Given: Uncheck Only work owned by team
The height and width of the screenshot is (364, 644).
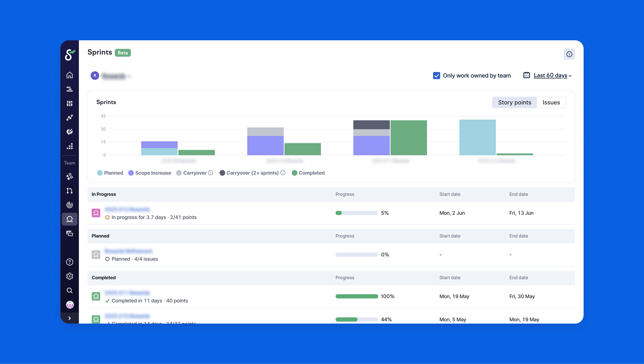Looking at the screenshot, I should (436, 76).
